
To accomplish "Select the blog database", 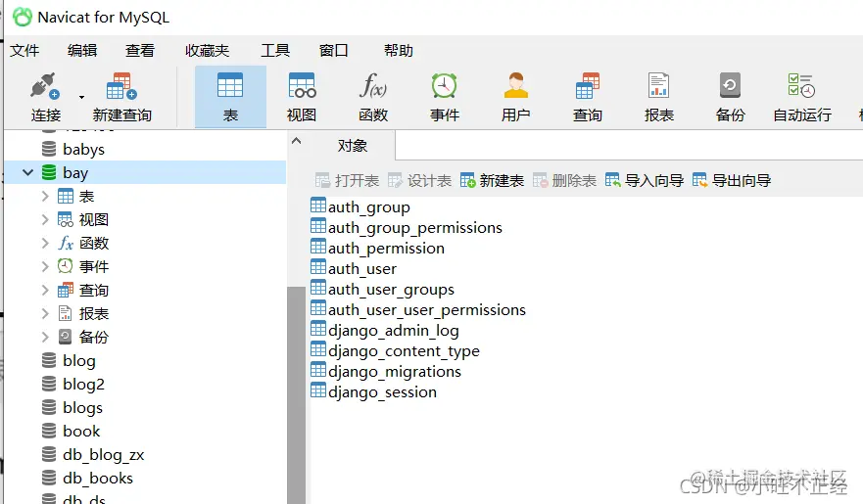I will click(x=78, y=360).
